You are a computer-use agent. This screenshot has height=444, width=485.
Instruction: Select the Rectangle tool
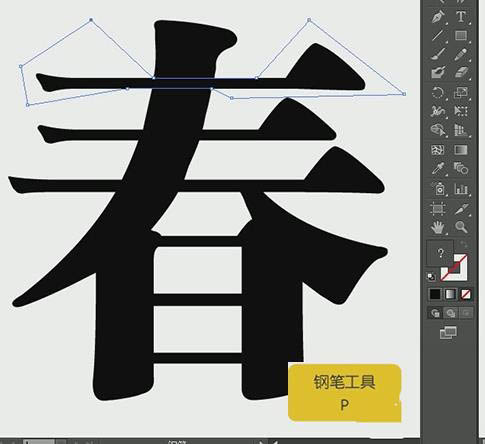(x=461, y=35)
